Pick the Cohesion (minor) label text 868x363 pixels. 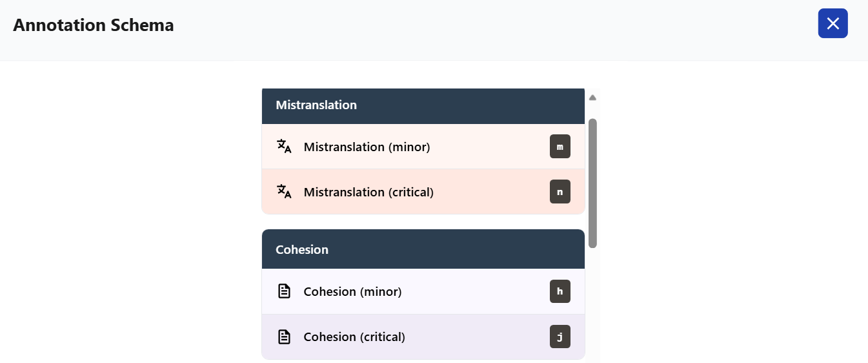pyautogui.click(x=352, y=292)
